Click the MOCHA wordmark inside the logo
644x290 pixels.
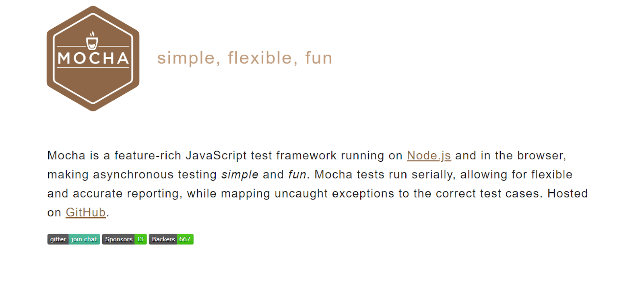pyautogui.click(x=93, y=58)
